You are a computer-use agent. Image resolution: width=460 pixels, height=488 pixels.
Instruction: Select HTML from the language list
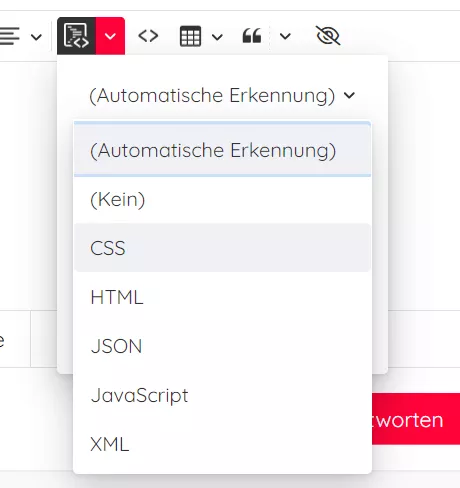pos(222,297)
